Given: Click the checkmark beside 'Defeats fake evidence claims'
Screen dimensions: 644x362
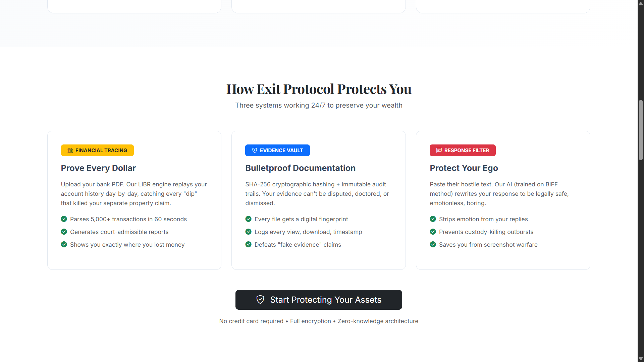Looking at the screenshot, I should 248,244.
